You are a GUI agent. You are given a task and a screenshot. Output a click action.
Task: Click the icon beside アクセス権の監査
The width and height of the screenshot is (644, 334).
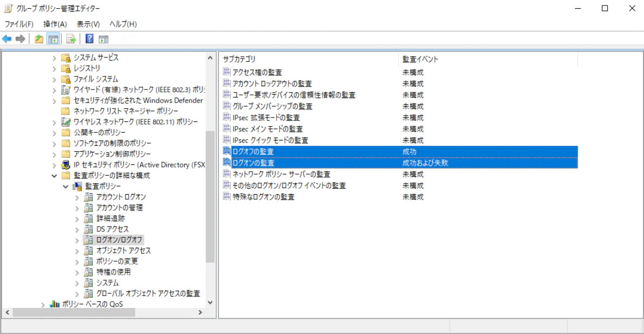click(227, 72)
